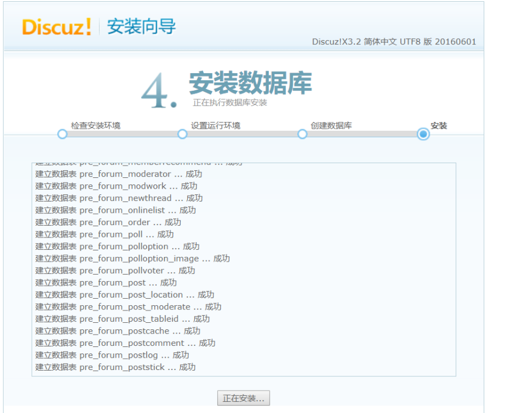Click the 安装 step label
Image resolution: width=532 pixels, height=413 pixels.
[438, 125]
